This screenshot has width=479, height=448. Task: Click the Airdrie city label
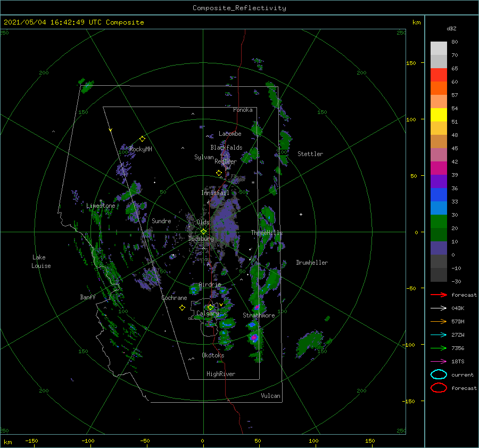click(x=210, y=284)
